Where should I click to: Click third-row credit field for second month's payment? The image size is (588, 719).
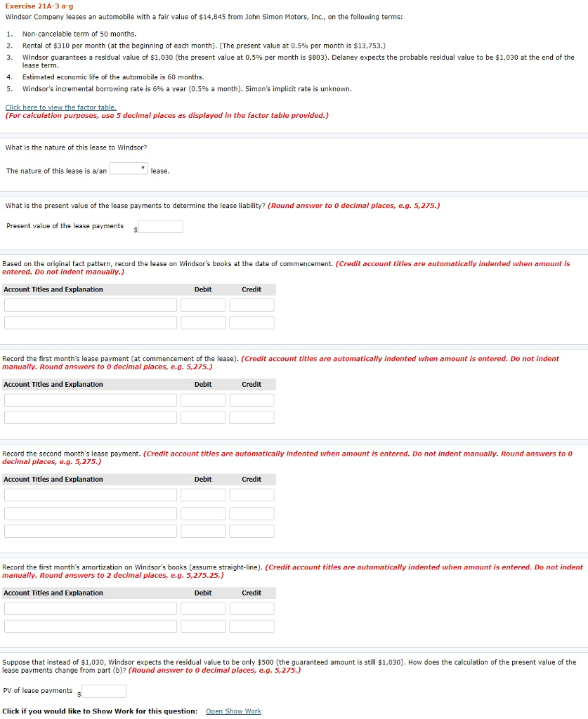(x=251, y=531)
